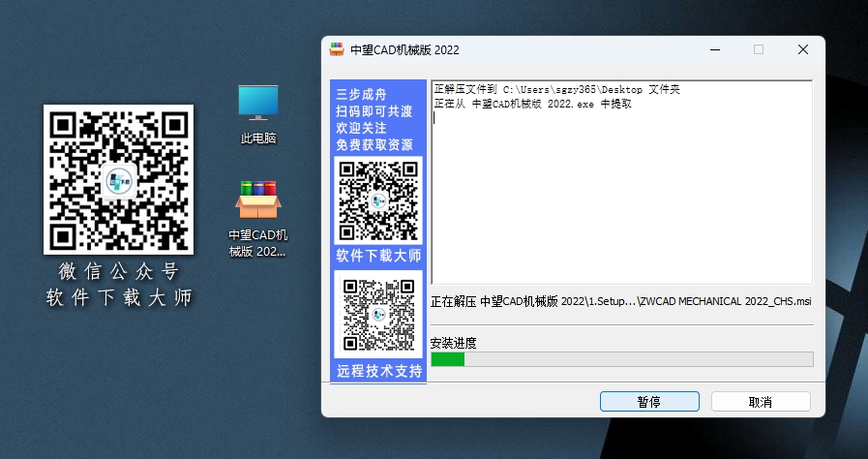Click the lower QR code above 远程技术支持

(x=378, y=314)
